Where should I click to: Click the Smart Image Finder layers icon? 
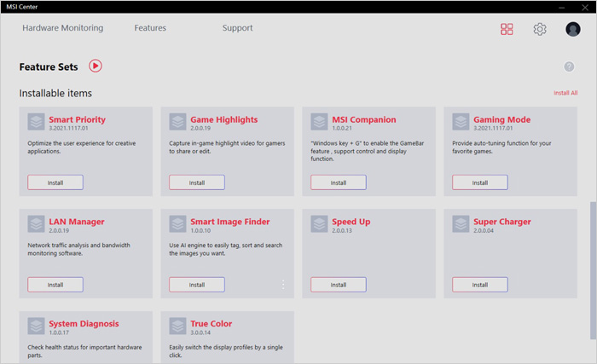tap(177, 224)
